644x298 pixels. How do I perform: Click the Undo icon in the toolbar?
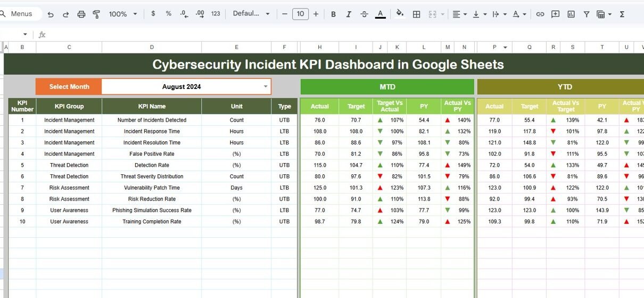pos(51,14)
